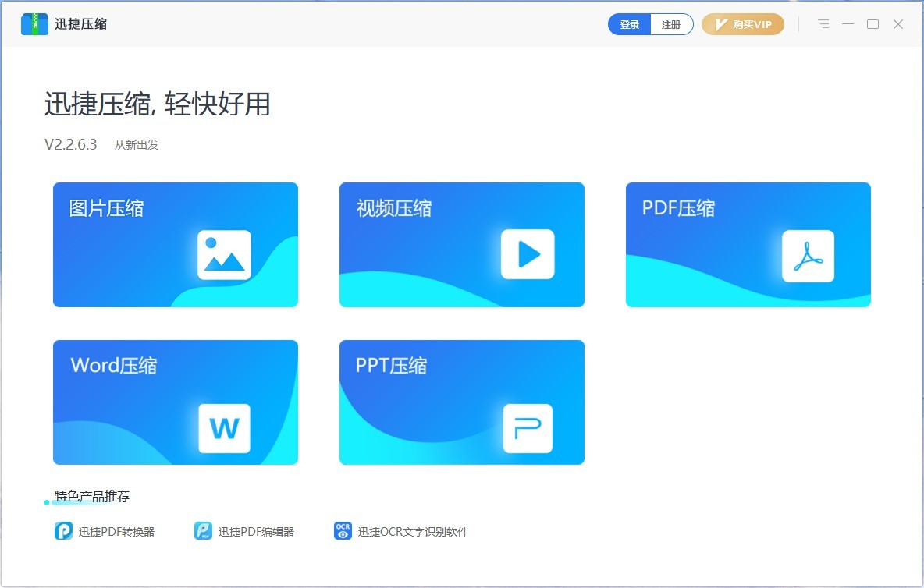Click the 特色产品推荐 section heading

click(x=91, y=496)
